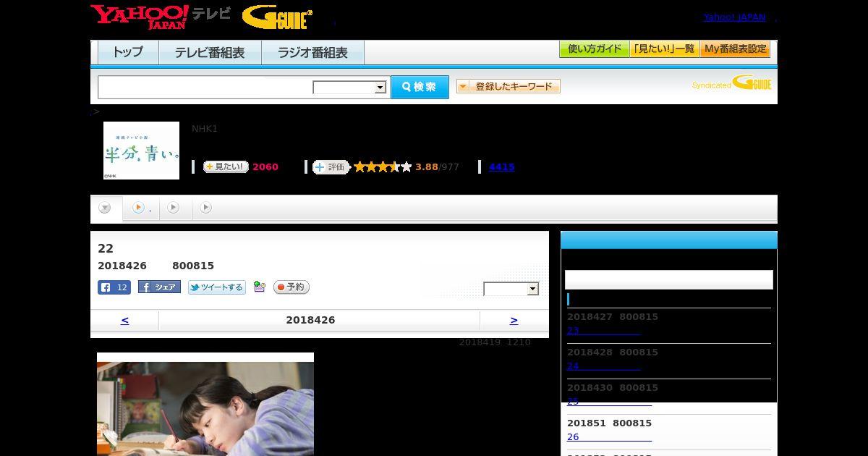Image resolution: width=868 pixels, height=456 pixels.
Task: Click the 見たい! add button
Action: pyautogui.click(x=226, y=167)
